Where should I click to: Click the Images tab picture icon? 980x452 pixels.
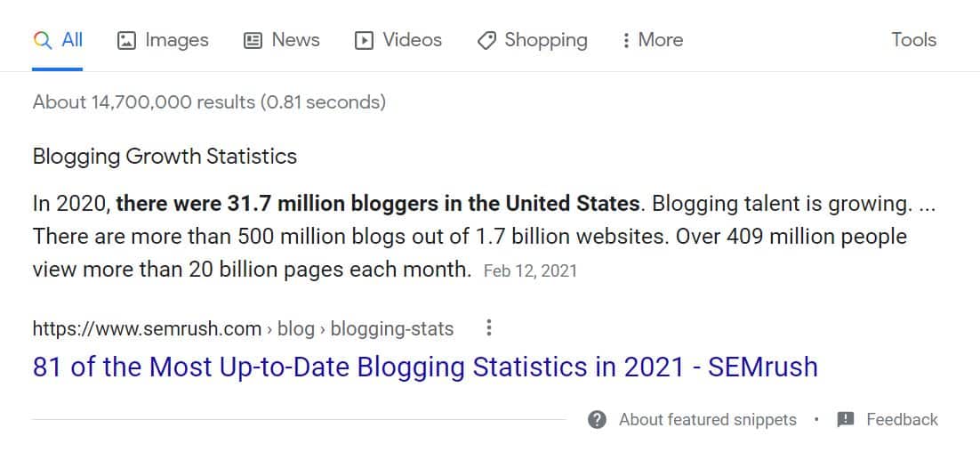126,41
